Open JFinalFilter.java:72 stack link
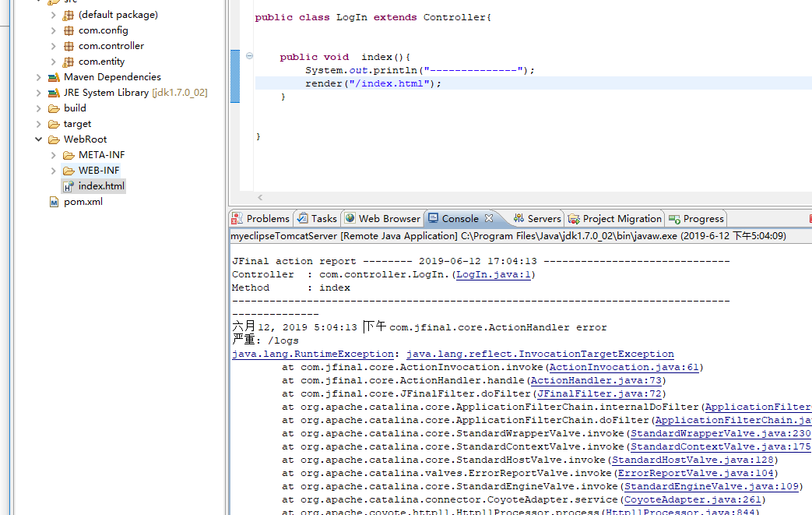 point(599,393)
